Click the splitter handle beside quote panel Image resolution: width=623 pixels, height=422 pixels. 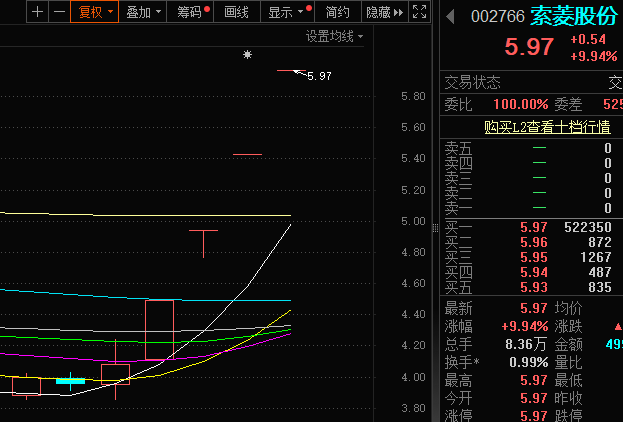pyautogui.click(x=434, y=228)
